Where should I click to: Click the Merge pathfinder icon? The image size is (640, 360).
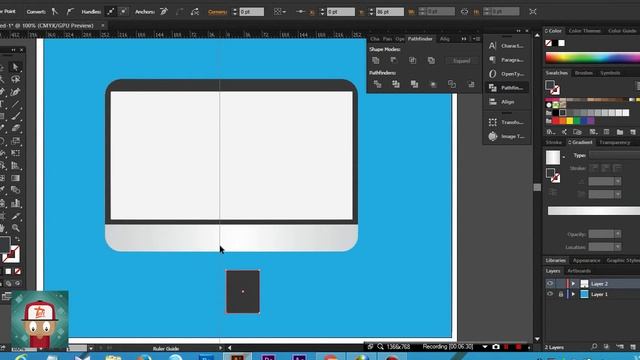click(414, 84)
